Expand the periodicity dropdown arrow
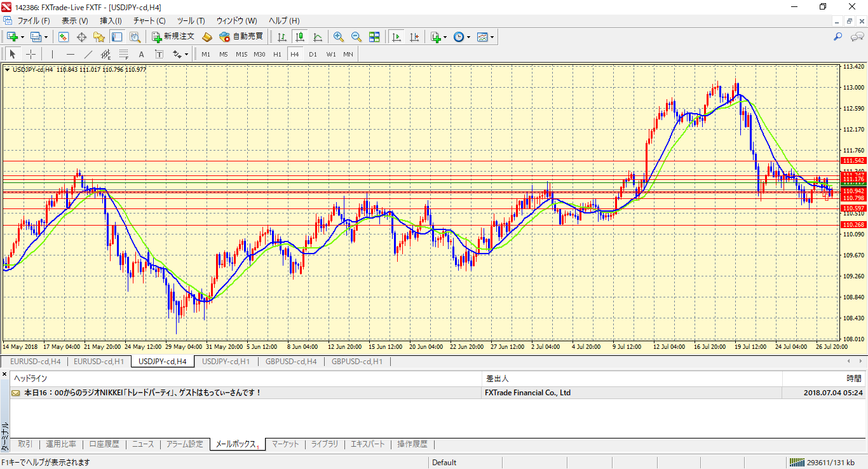 [x=469, y=37]
